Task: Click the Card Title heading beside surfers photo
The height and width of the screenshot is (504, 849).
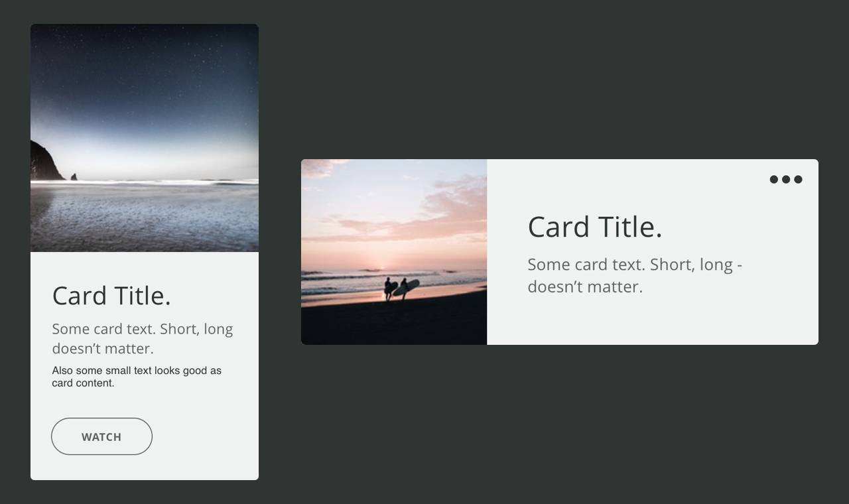Action: 595,227
